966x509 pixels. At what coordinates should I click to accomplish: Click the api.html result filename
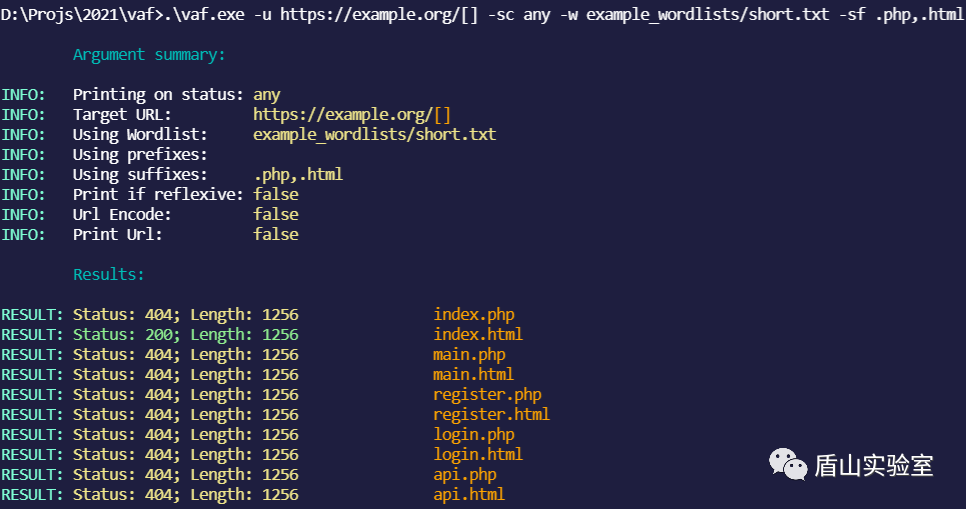coord(469,494)
